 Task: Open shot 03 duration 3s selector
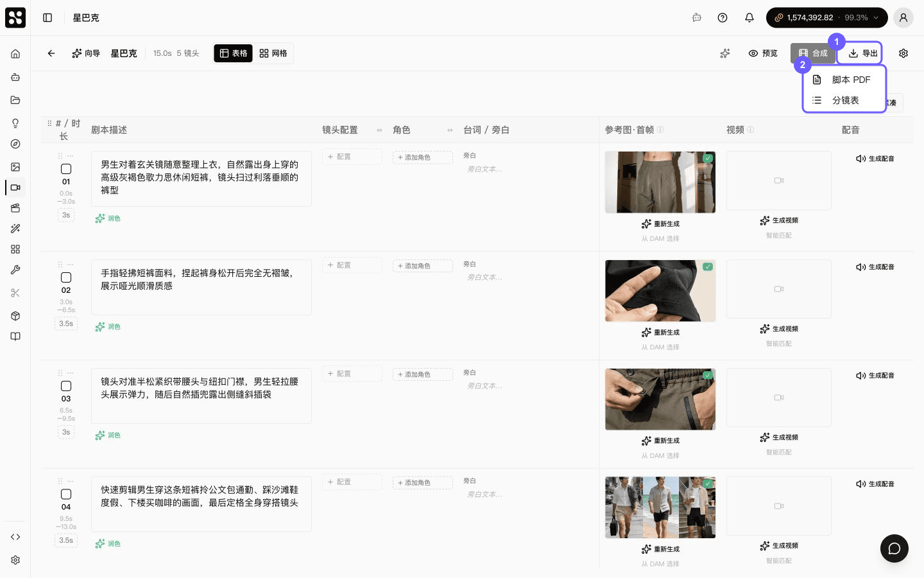pyautogui.click(x=66, y=432)
